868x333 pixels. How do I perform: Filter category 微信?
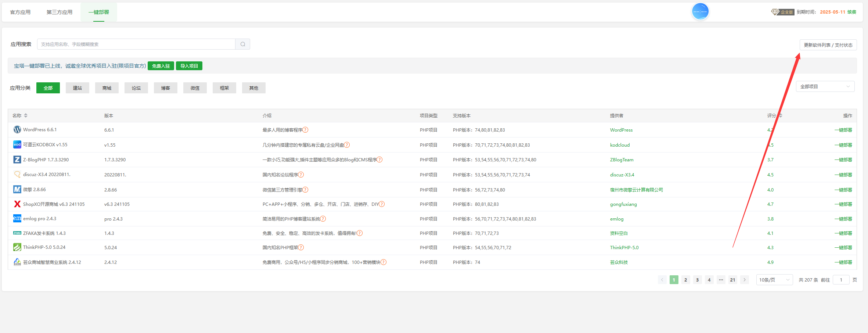coord(195,88)
